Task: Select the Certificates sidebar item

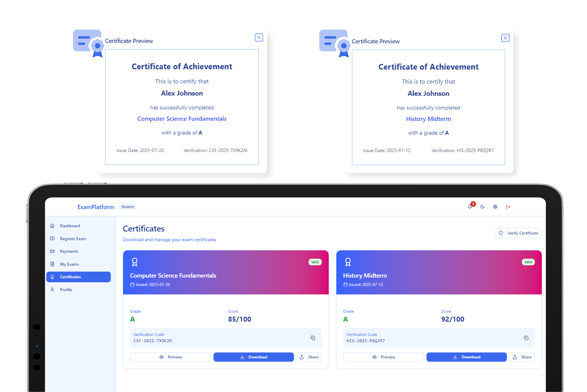Action: (79, 277)
